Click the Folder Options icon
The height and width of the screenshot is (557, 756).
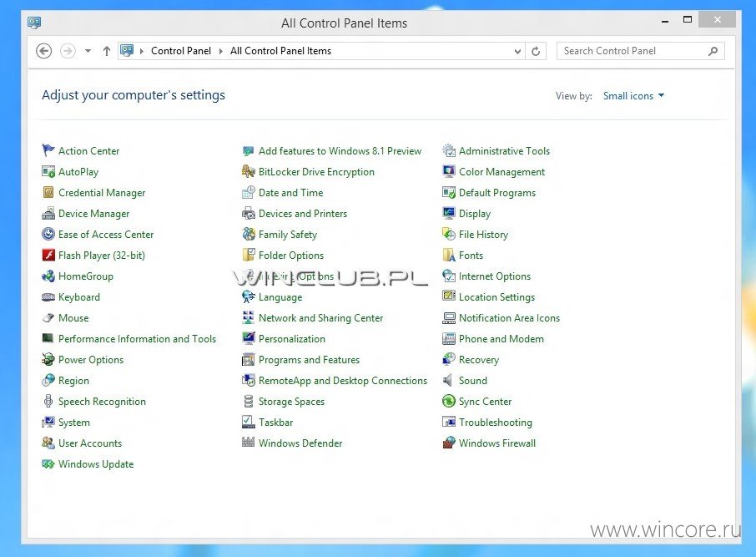[x=249, y=255]
